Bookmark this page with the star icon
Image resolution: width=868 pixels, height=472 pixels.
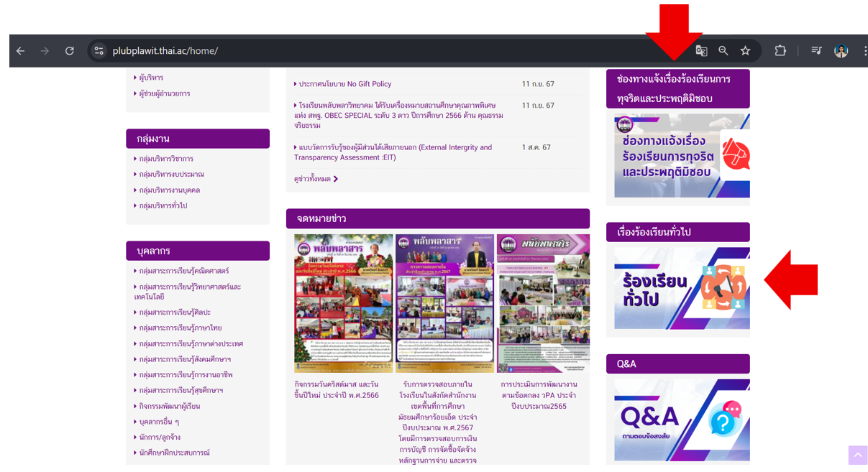point(746,51)
